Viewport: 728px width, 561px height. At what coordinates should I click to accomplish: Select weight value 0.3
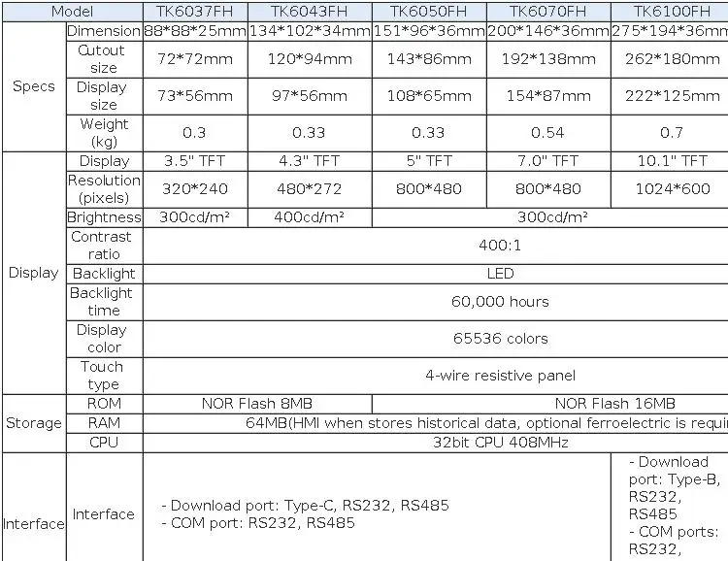pyautogui.click(x=194, y=133)
